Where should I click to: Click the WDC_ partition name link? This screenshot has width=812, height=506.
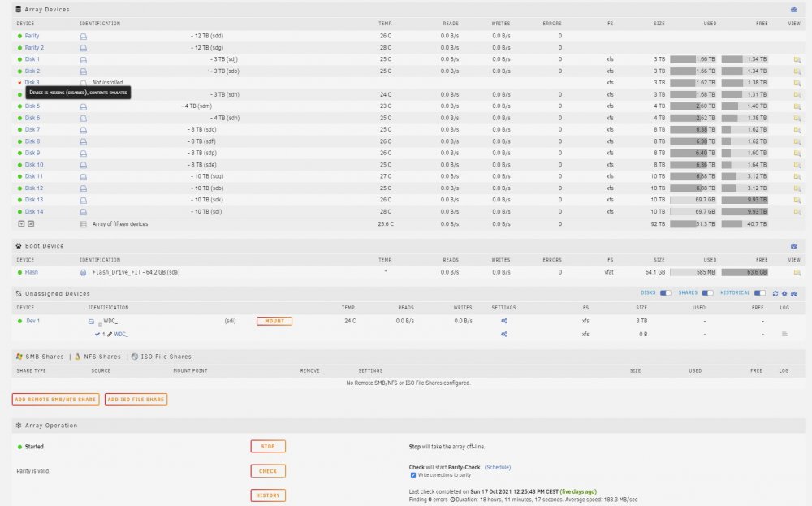121,335
